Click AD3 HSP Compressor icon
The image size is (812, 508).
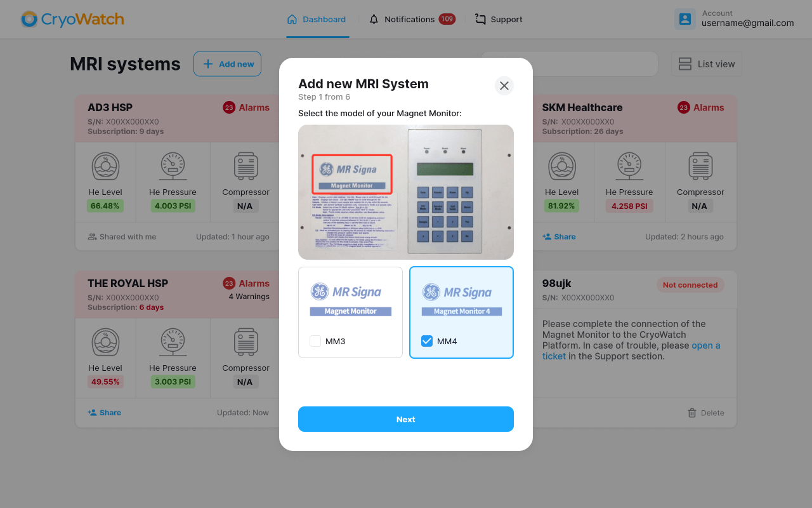[x=246, y=166]
